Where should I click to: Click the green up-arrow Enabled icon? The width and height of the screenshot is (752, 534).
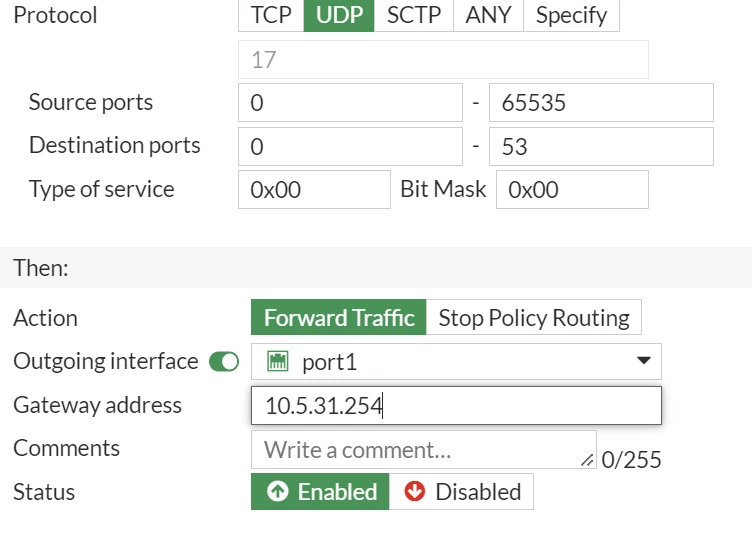point(278,491)
